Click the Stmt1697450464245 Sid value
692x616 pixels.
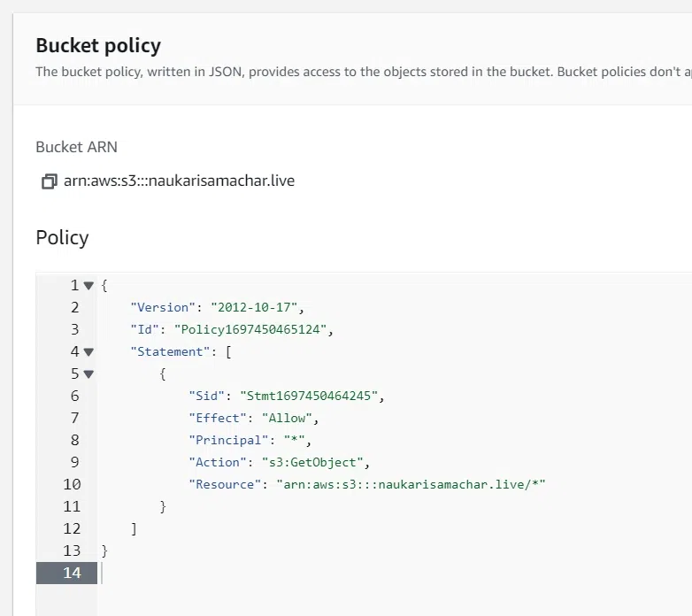point(312,396)
